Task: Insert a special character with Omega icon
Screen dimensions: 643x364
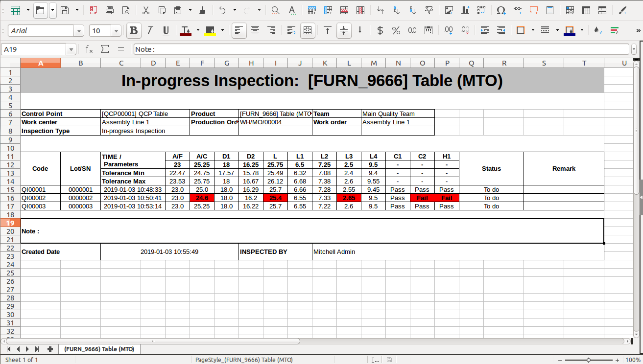Action: [x=500, y=10]
